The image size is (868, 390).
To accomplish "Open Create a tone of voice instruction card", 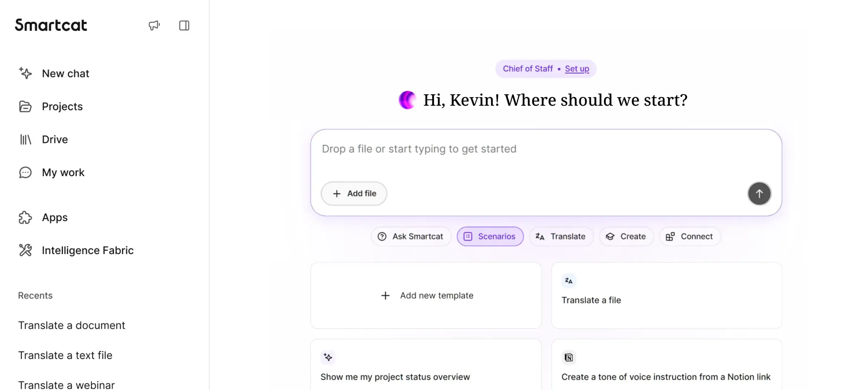I will pos(667,365).
